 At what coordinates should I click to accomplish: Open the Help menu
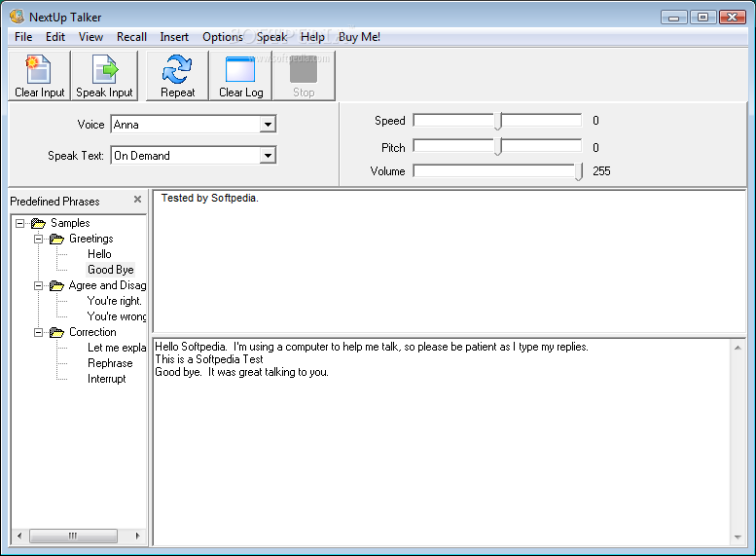coord(312,37)
